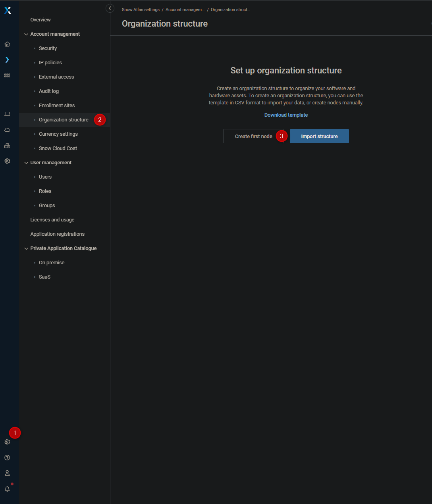Open Application registrations
The image size is (432, 504).
pyautogui.click(x=58, y=234)
